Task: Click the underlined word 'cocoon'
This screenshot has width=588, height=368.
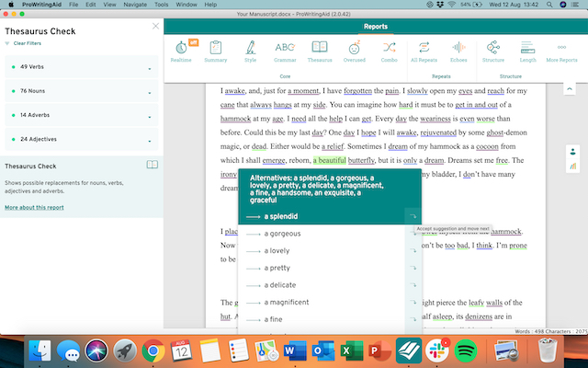Action: 487,146
